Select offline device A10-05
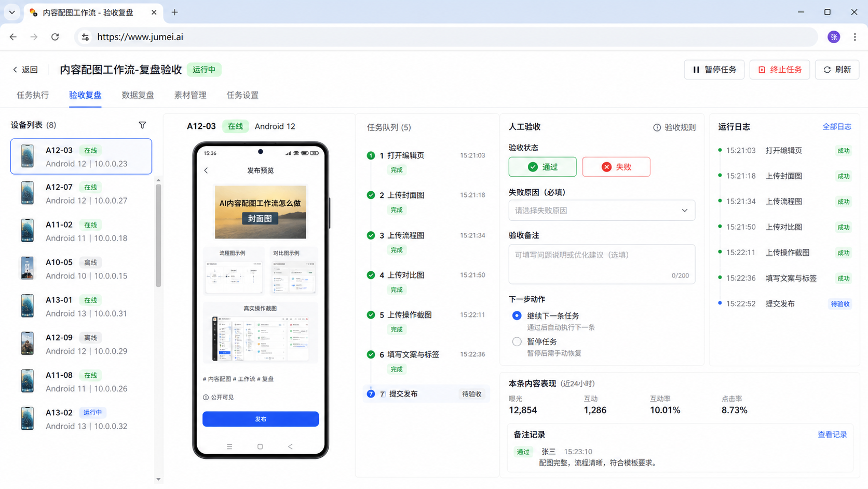This screenshot has width=868, height=489. coord(81,269)
